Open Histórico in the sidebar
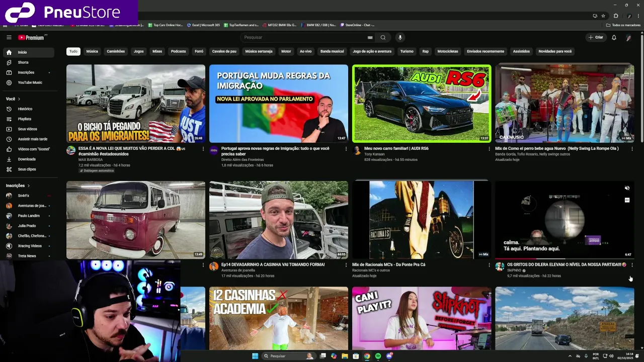Viewport: 644px width, 362px height. coord(28,109)
